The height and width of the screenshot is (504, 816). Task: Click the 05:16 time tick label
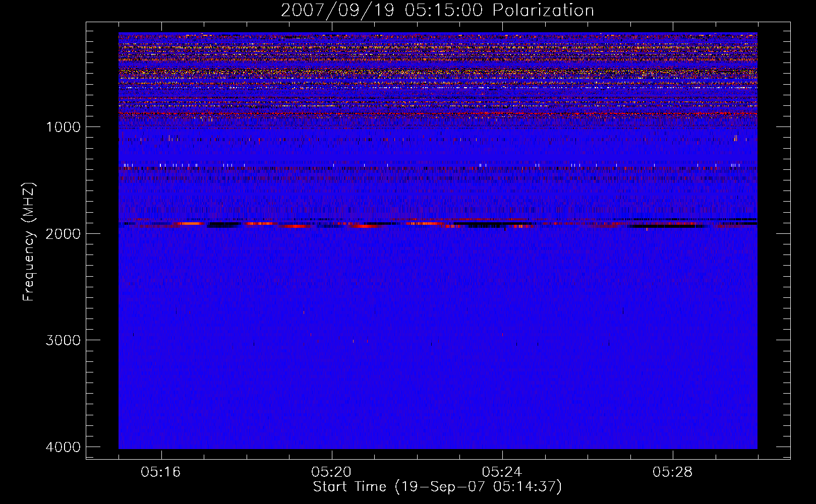[x=161, y=472]
